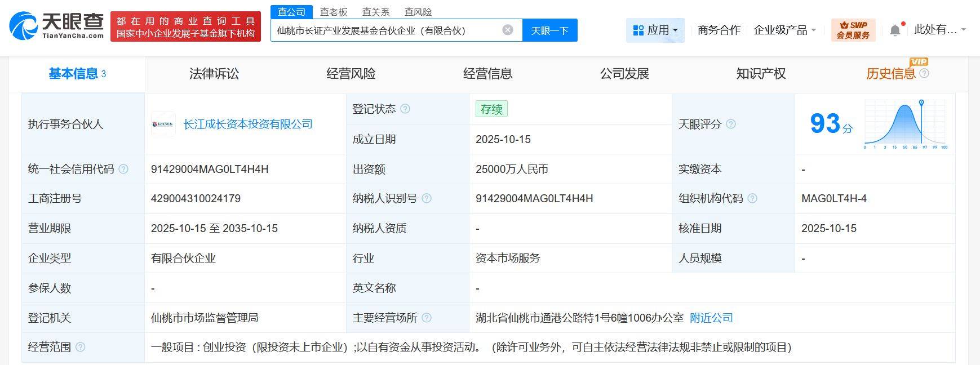Click help icon beside 登记状态
The image size is (980, 365).
pyautogui.click(x=405, y=109)
